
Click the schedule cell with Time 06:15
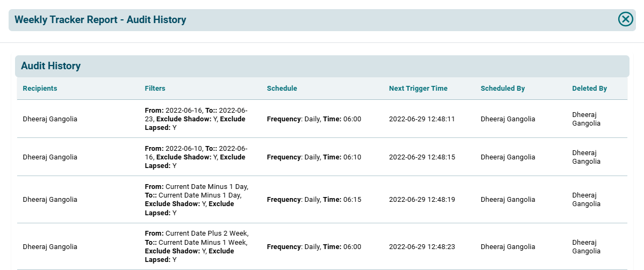[314, 200]
